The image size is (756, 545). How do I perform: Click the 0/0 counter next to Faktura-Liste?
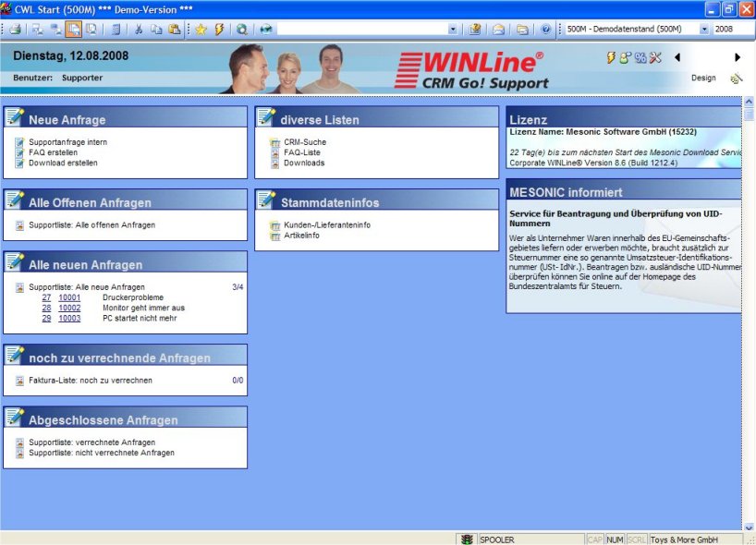point(238,381)
